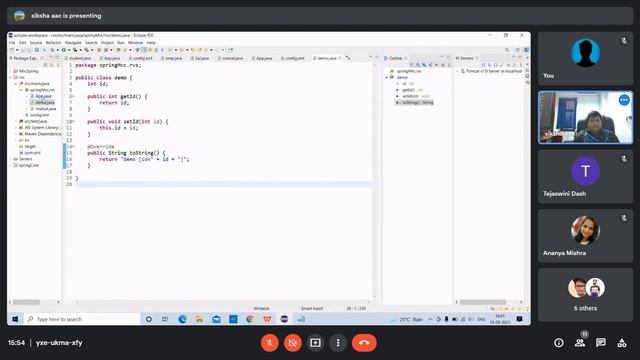Expand JRE System Library node
The height and width of the screenshot is (360, 640).
(16, 127)
